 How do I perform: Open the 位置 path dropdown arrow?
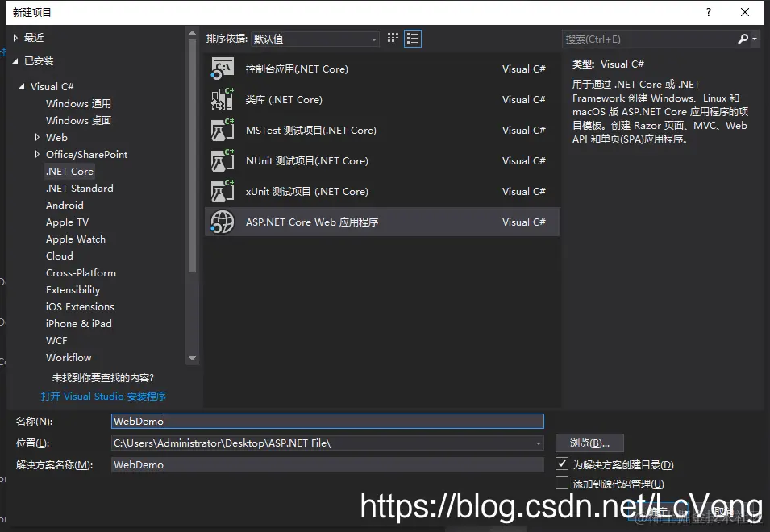[x=539, y=443]
